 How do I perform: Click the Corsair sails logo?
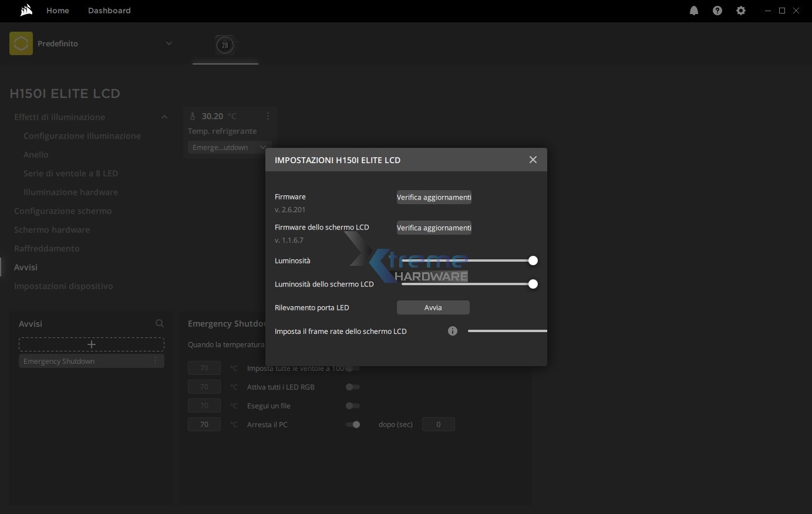tap(26, 11)
